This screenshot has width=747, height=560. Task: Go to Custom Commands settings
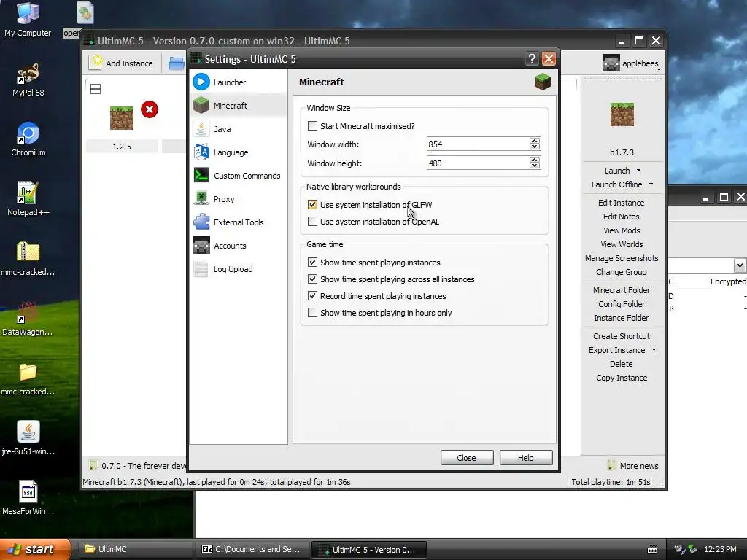[239, 176]
